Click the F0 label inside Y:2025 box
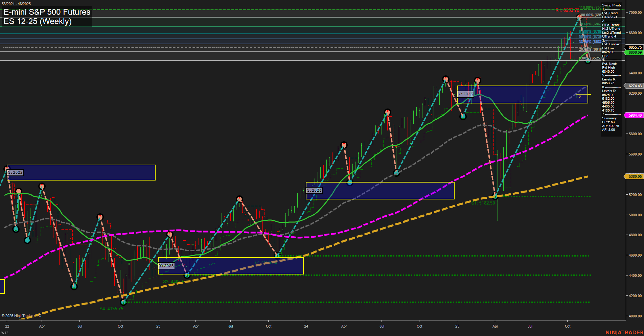This screenshot has height=336, width=644. click(578, 96)
